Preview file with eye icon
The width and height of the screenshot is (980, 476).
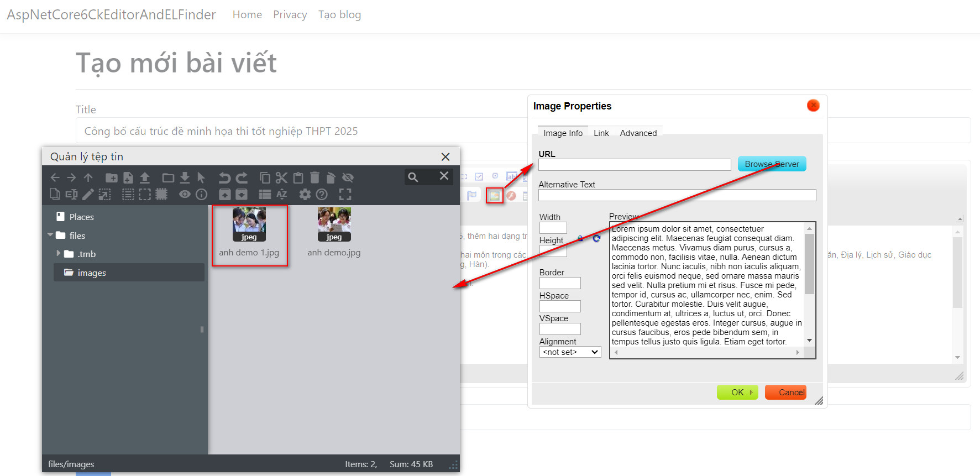pyautogui.click(x=185, y=194)
